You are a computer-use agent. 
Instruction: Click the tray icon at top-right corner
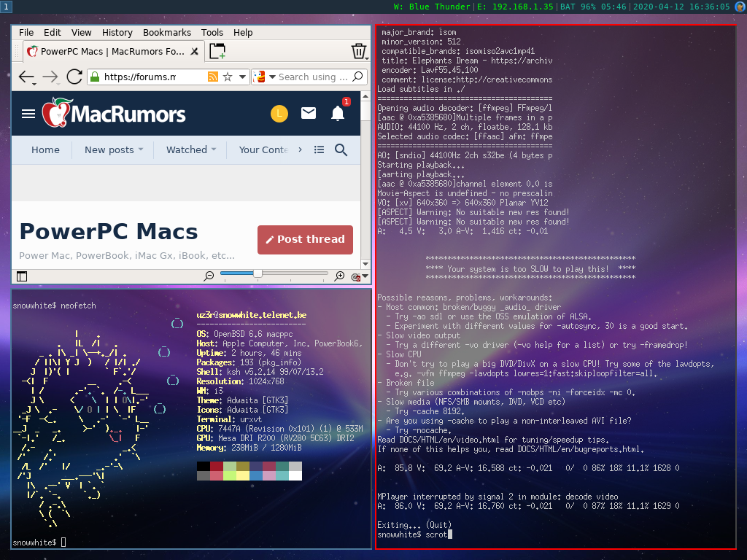pyautogui.click(x=740, y=7)
